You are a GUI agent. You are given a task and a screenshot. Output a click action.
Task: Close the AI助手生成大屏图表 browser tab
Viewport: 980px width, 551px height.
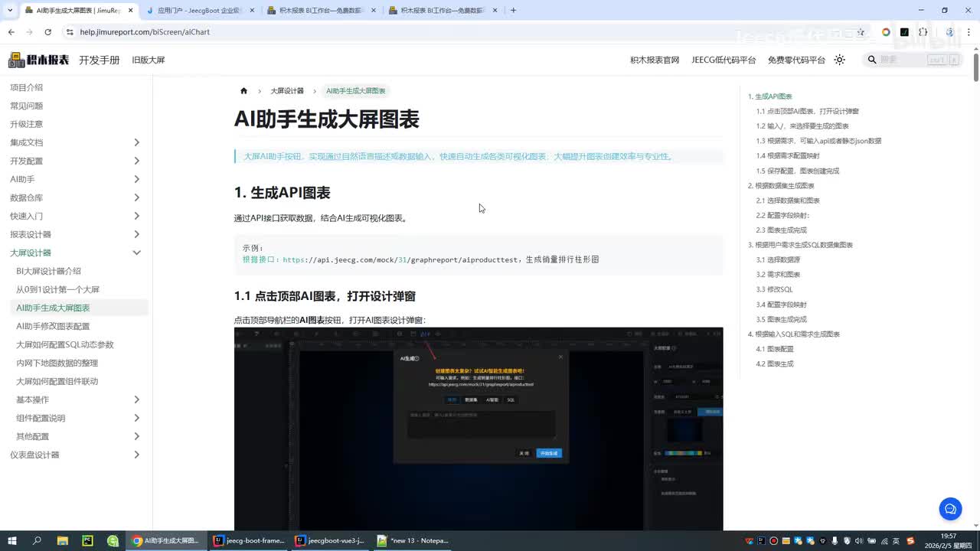pos(131,11)
